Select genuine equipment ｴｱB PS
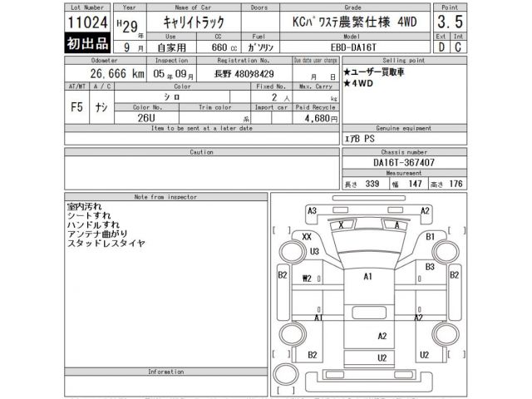The height and width of the screenshot is (399, 532). [360, 139]
